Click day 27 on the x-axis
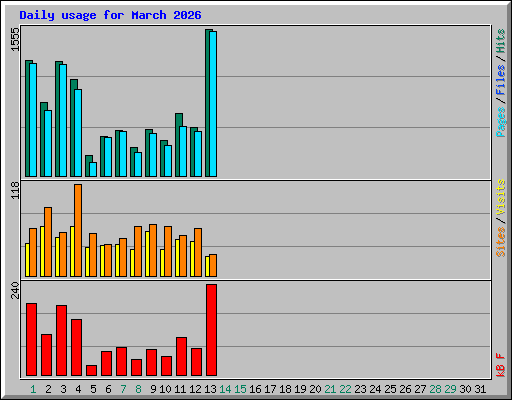The height and width of the screenshot is (400, 512). [420, 389]
